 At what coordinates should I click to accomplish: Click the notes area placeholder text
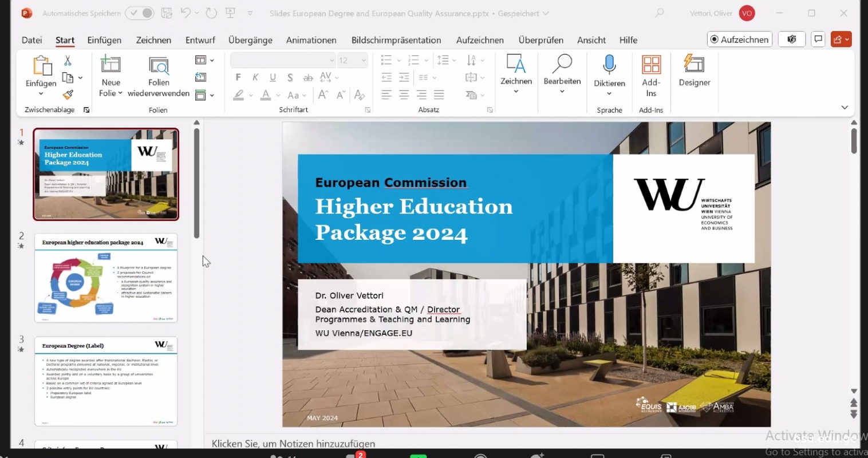293,444
